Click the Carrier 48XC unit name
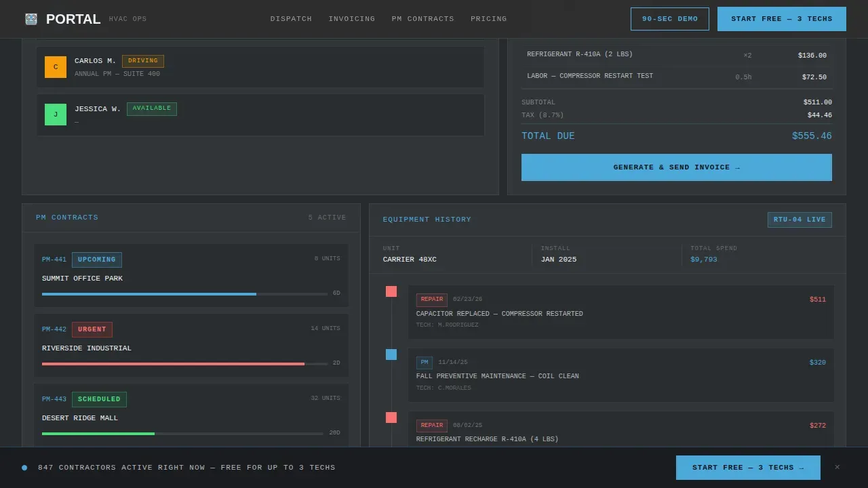Viewport: 868px width, 488px height. pos(410,260)
